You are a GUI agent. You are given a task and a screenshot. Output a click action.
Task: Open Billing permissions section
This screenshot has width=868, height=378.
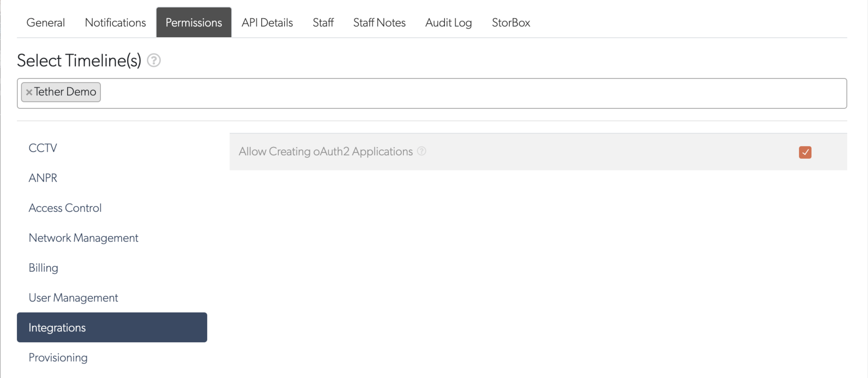coord(43,268)
